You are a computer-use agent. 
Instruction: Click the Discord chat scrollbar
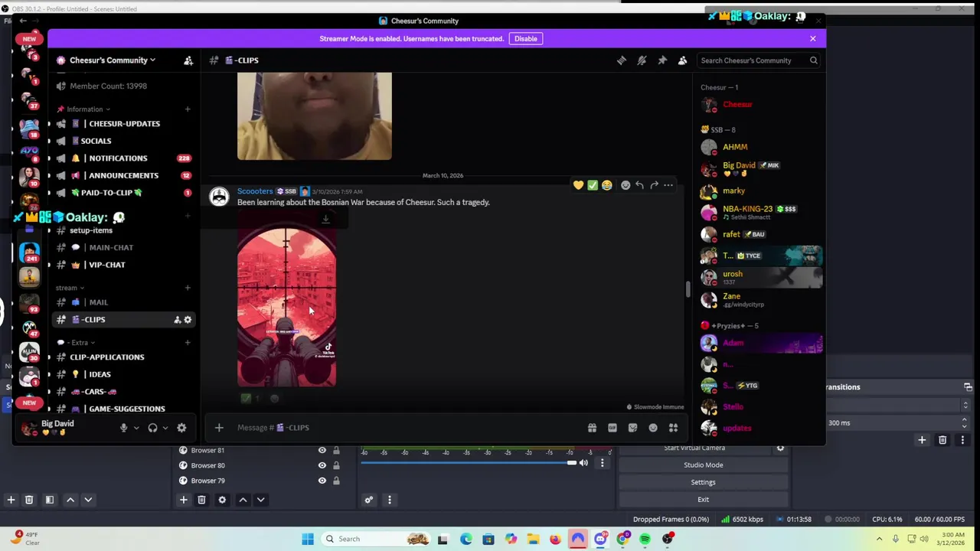(x=688, y=289)
